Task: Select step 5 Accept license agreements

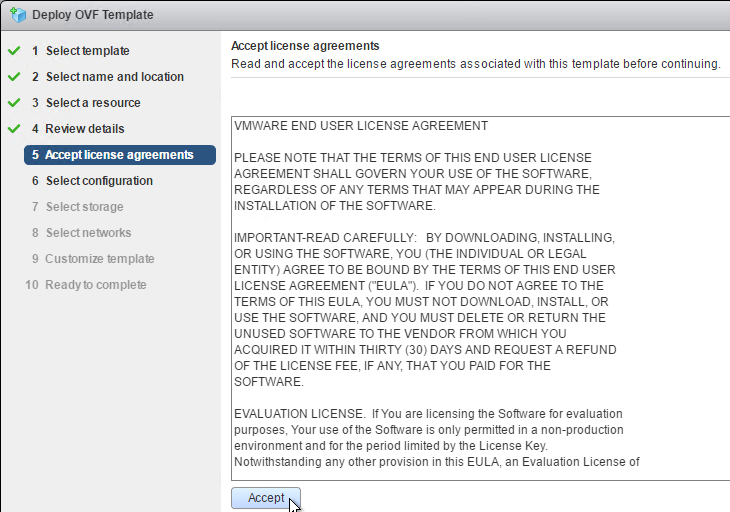Action: (120, 155)
